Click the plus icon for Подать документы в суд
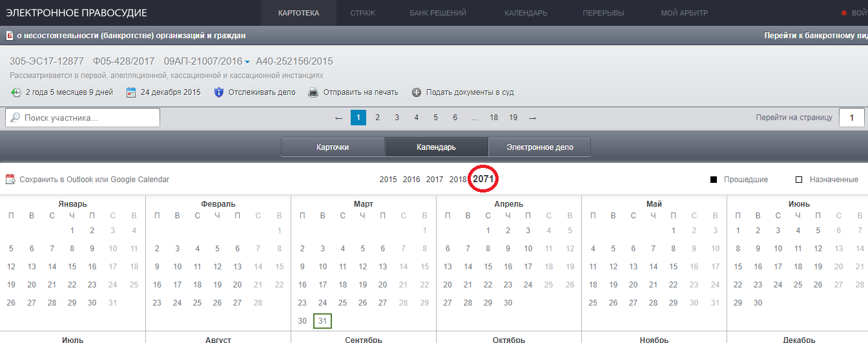Screen dimensions: 868x343 [x=417, y=92]
